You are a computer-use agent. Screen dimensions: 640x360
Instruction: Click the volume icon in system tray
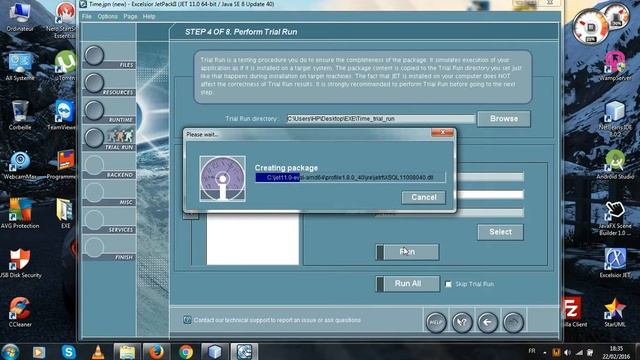point(567,352)
